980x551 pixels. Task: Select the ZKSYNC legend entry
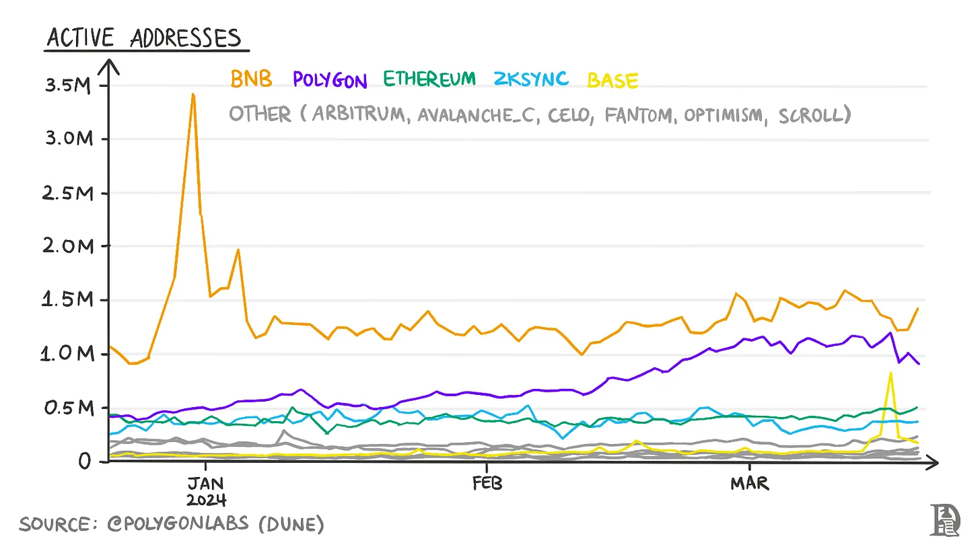(x=531, y=79)
